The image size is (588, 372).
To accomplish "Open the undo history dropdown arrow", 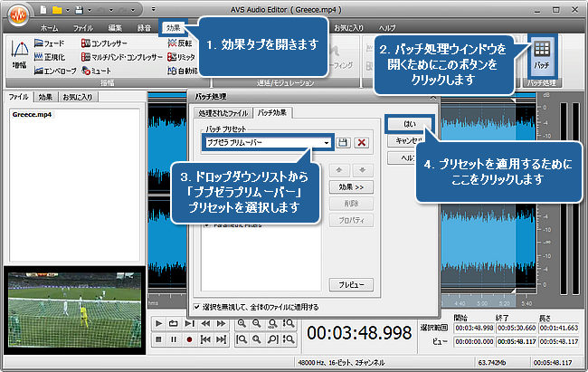I will [x=111, y=10].
